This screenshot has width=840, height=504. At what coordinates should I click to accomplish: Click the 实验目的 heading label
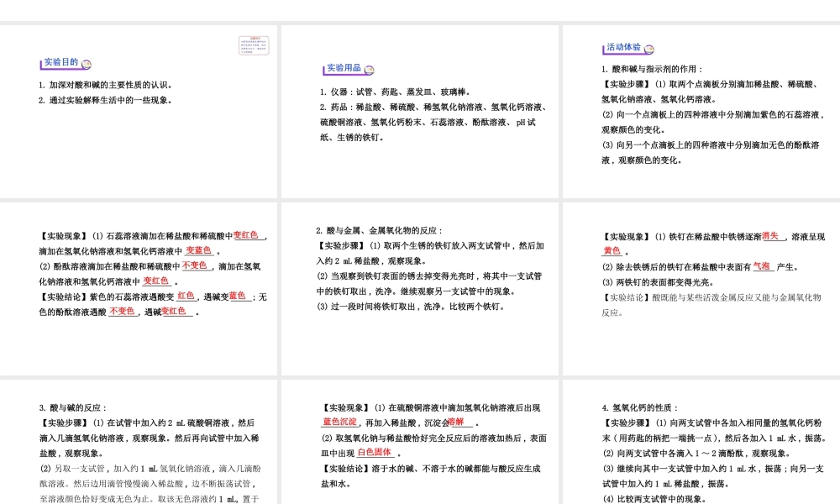tap(60, 62)
